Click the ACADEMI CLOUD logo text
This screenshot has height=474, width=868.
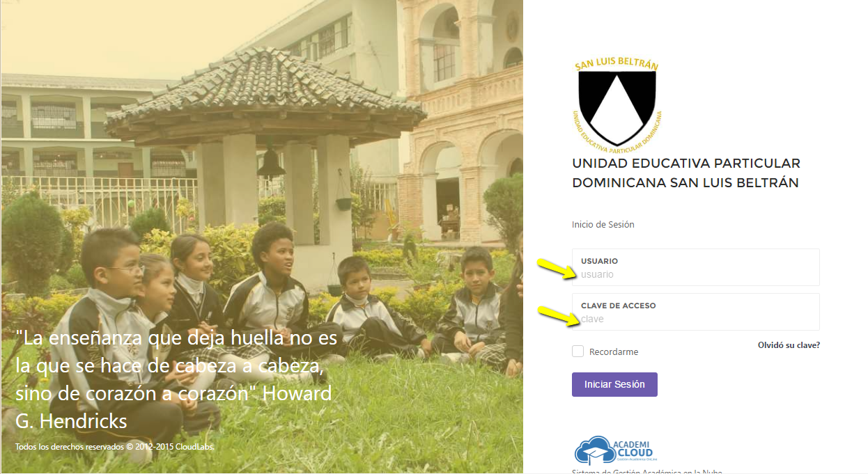click(633, 450)
